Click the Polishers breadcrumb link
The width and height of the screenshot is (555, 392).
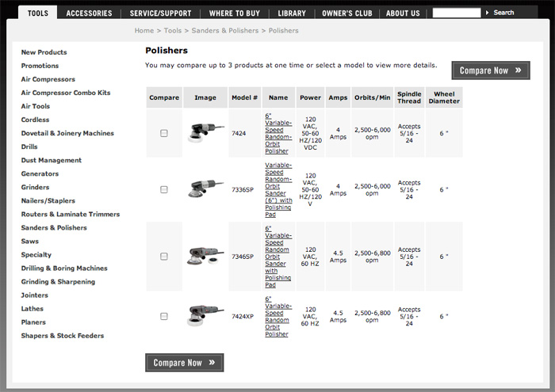coord(284,31)
